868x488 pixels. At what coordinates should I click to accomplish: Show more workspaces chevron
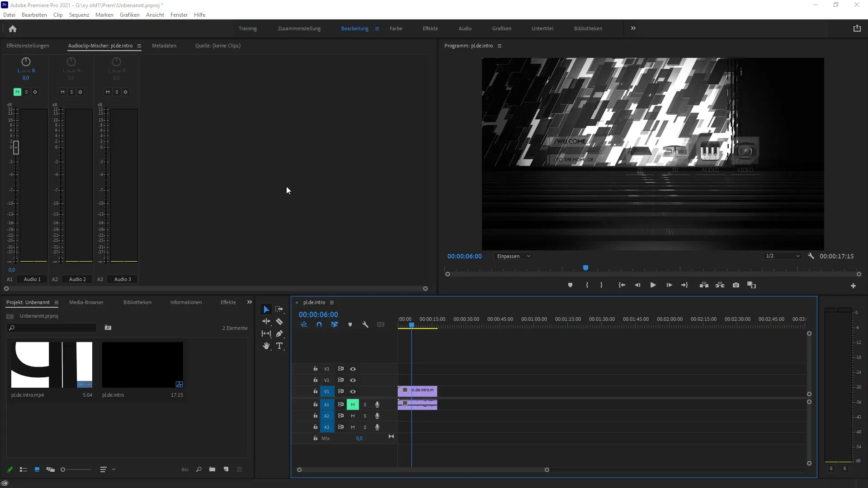click(x=633, y=28)
